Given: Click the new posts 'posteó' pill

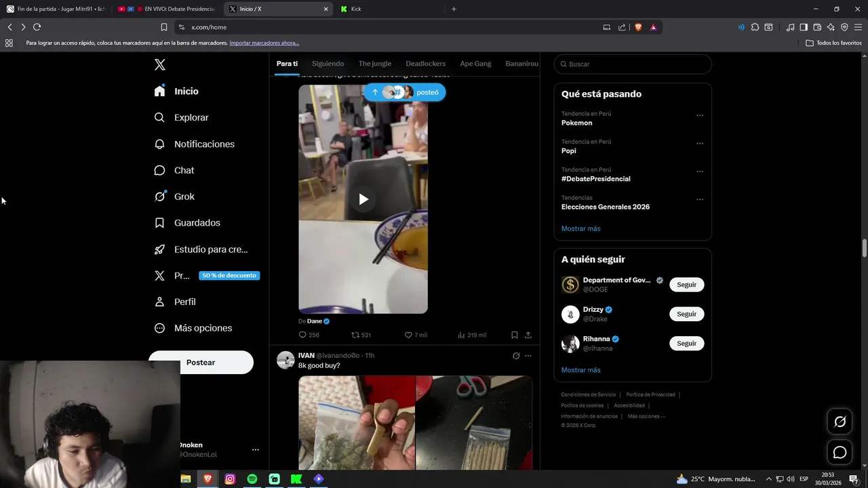Looking at the screenshot, I should tap(405, 92).
